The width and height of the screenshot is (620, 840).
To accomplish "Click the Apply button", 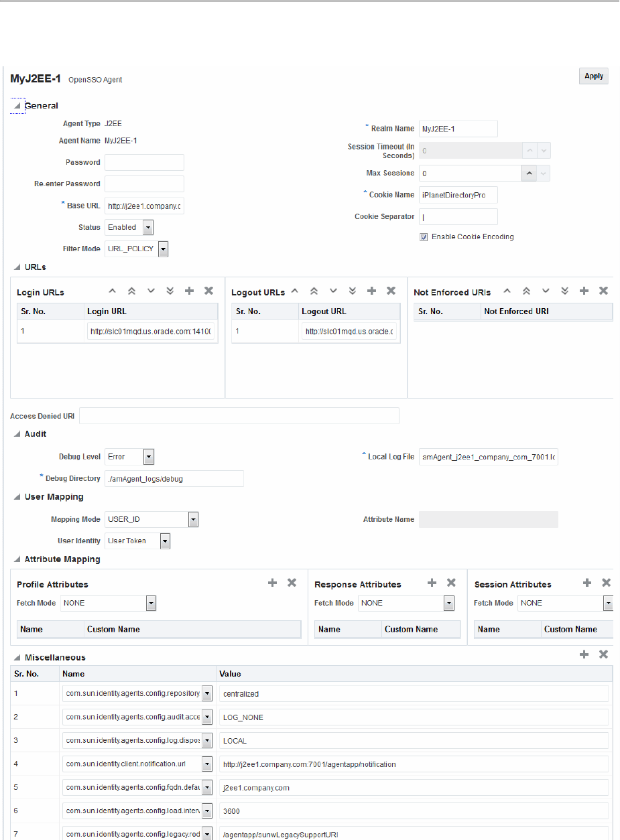I will point(593,76).
